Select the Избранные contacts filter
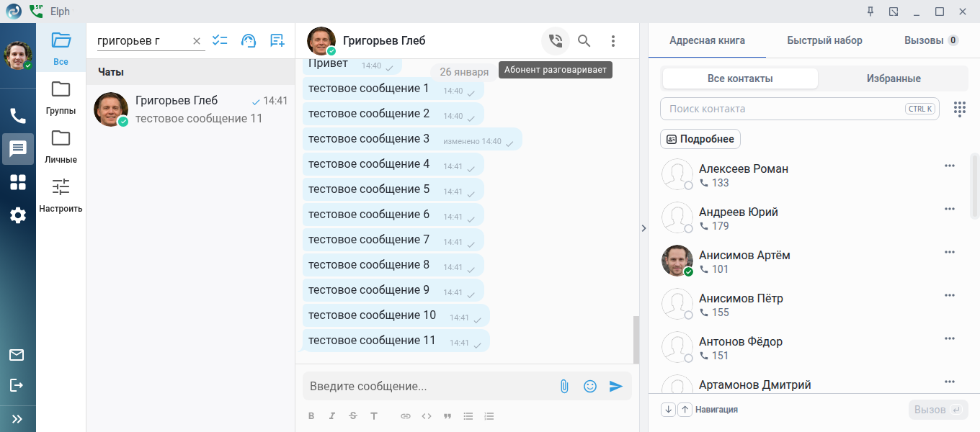 (x=894, y=78)
